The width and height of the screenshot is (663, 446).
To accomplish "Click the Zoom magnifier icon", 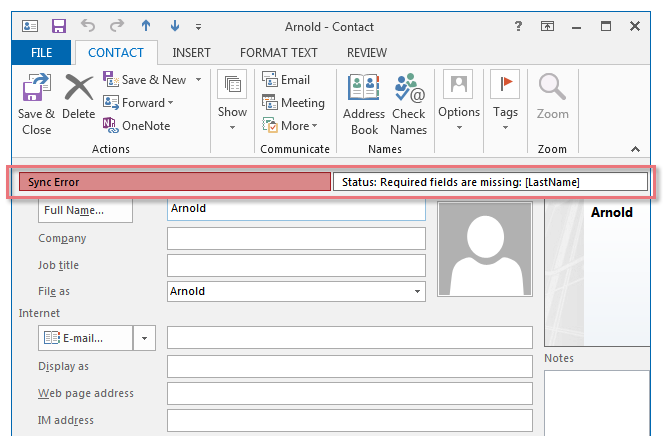I will point(552,87).
